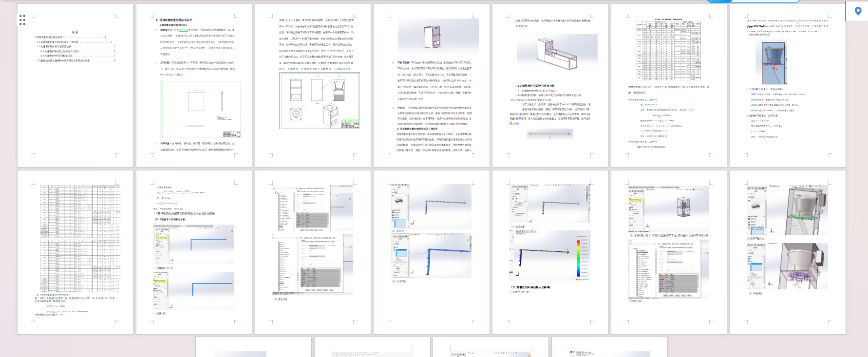This screenshot has height=357, width=868.
Task: Open the page showing two gray 3D models
Action: point(431,86)
